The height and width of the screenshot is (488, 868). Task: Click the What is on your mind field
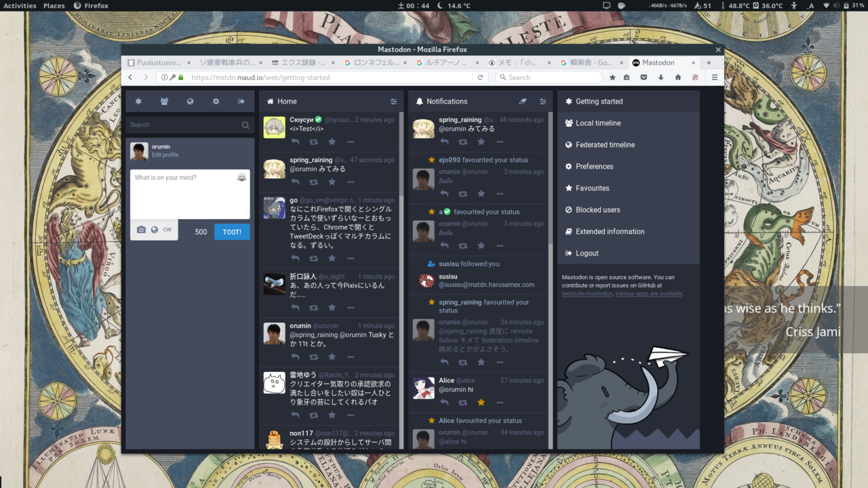(x=190, y=194)
